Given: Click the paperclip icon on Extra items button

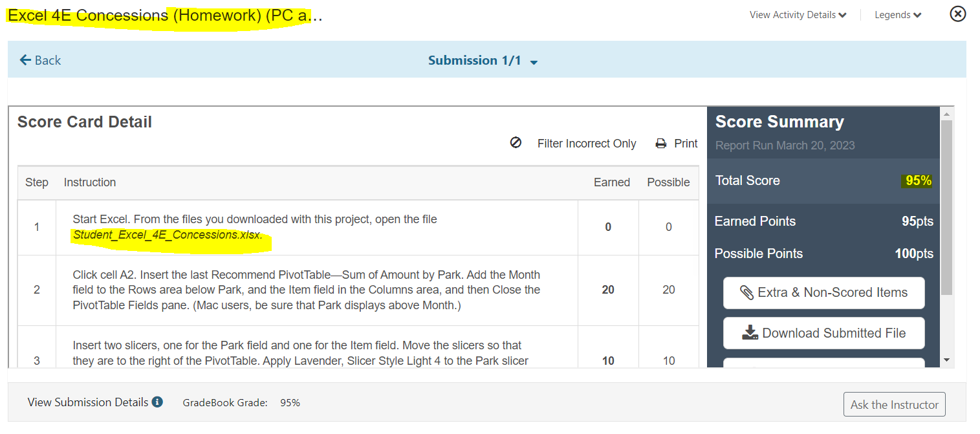Looking at the screenshot, I should coord(746,293).
